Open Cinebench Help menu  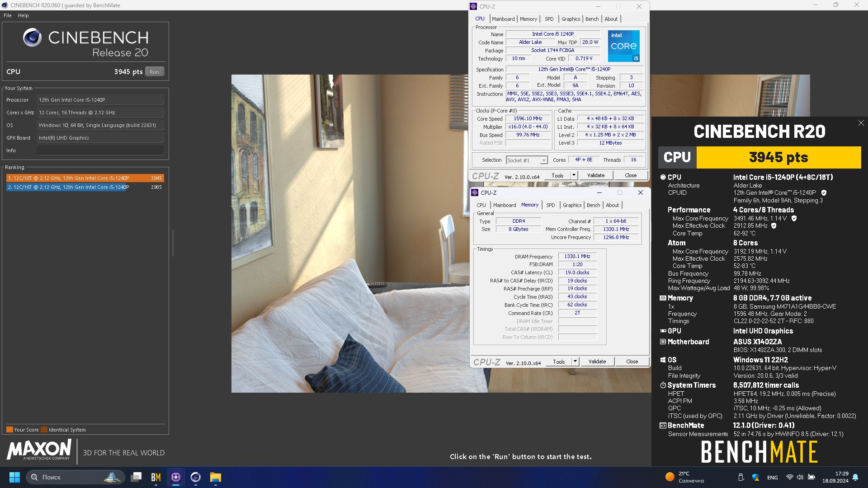[x=24, y=15]
